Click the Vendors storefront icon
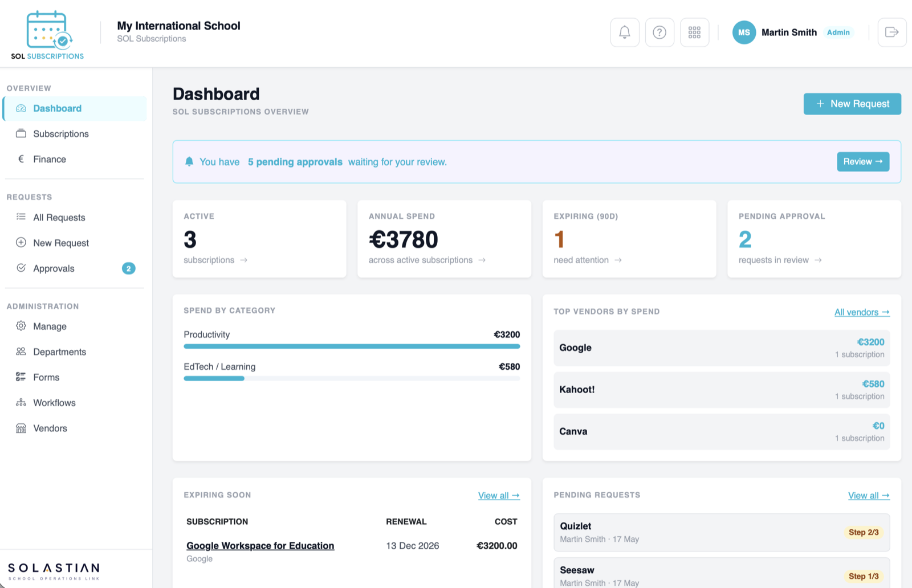This screenshot has width=912, height=588. tap(21, 428)
